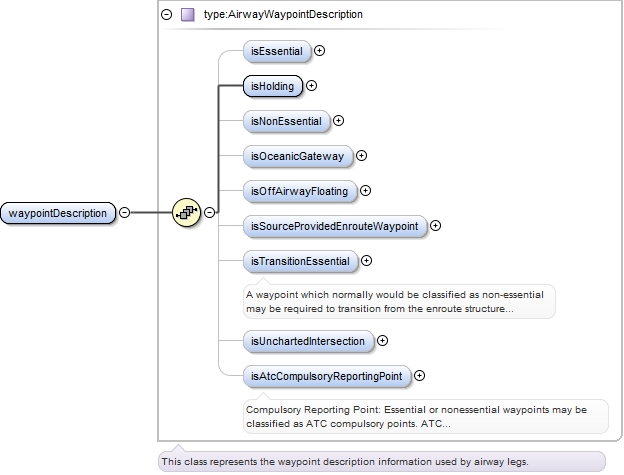
Task: Click the type:AirwayWaypointDescription header text
Action: tap(282, 15)
